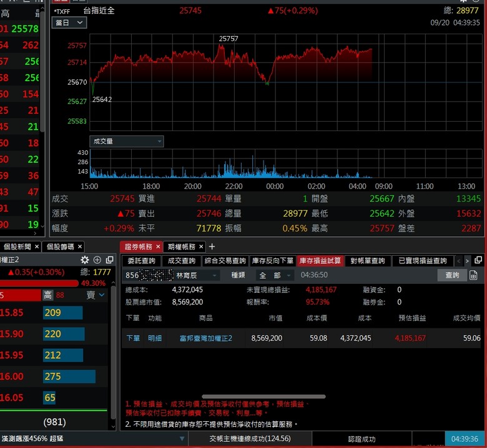
Task: Click the 查詢 query button
Action: tap(452, 275)
